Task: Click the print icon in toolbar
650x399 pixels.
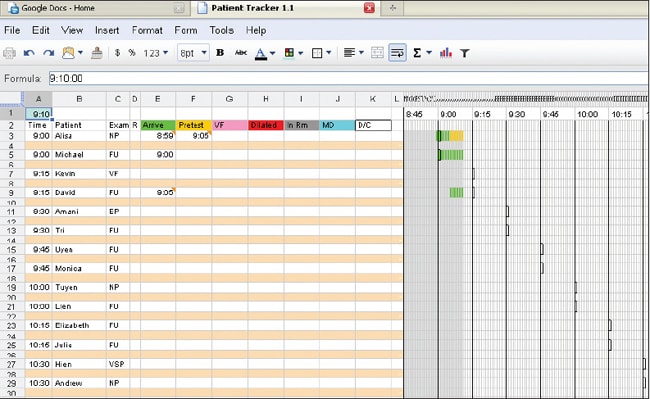Action: [x=9, y=53]
